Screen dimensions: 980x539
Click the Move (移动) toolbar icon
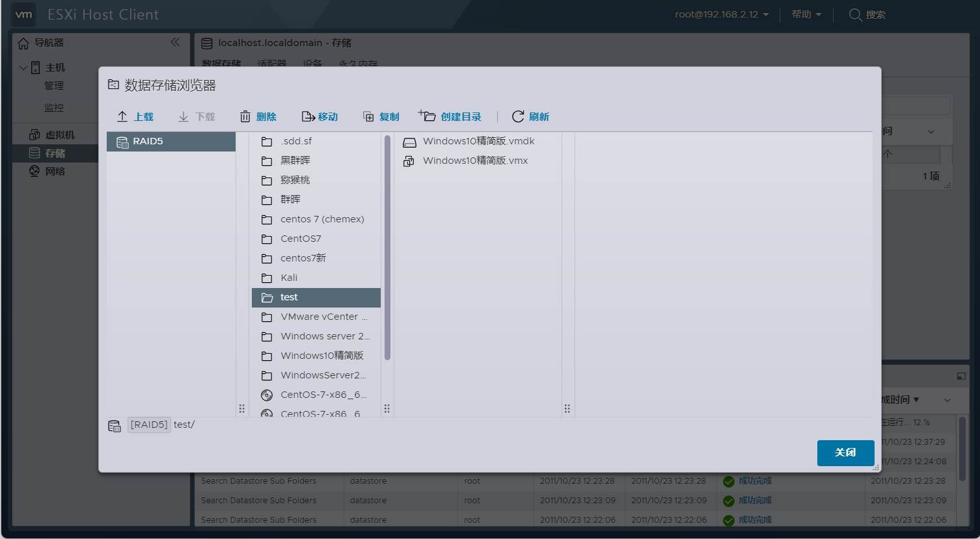coord(308,116)
